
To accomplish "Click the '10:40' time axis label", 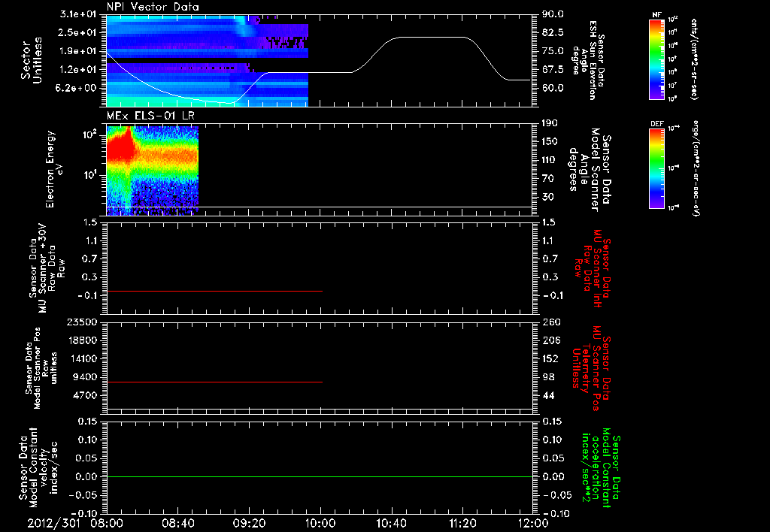I will (x=391, y=523).
